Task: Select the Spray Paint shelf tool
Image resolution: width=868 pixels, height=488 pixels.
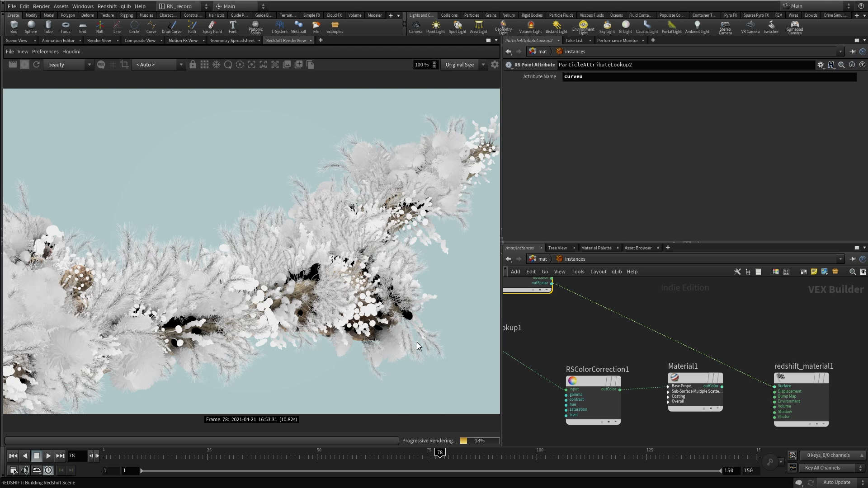Action: pyautogui.click(x=212, y=27)
